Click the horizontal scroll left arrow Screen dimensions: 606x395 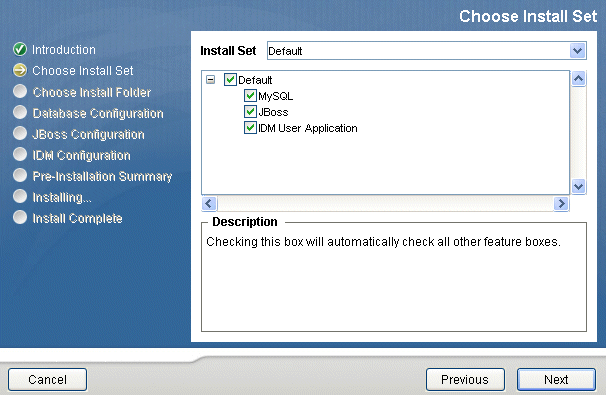coord(209,203)
